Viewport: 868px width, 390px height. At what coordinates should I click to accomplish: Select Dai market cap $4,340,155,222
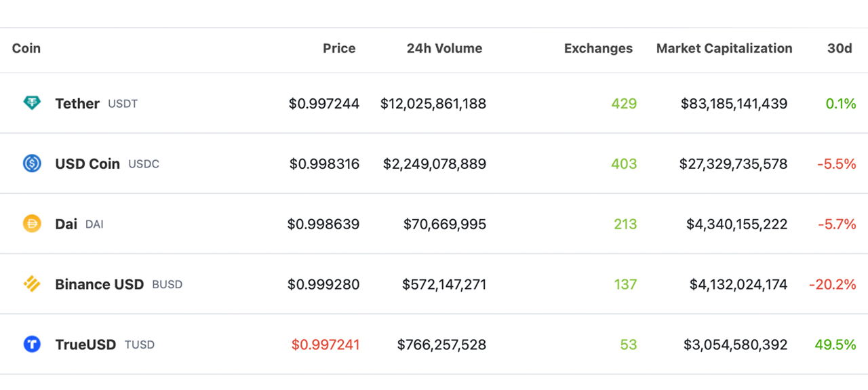tap(738, 224)
